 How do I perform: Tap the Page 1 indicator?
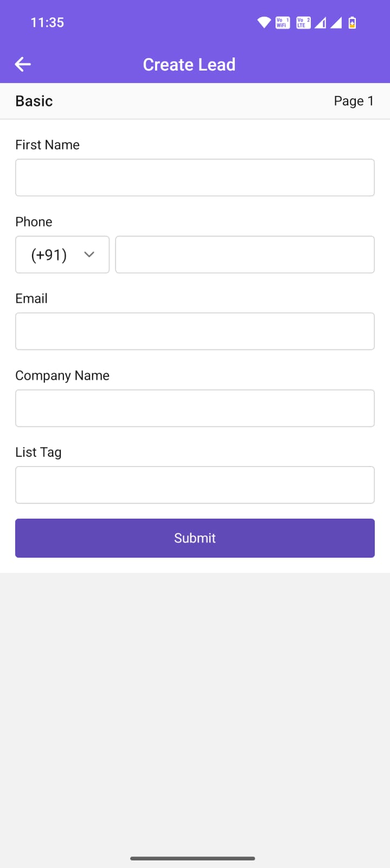click(x=354, y=101)
